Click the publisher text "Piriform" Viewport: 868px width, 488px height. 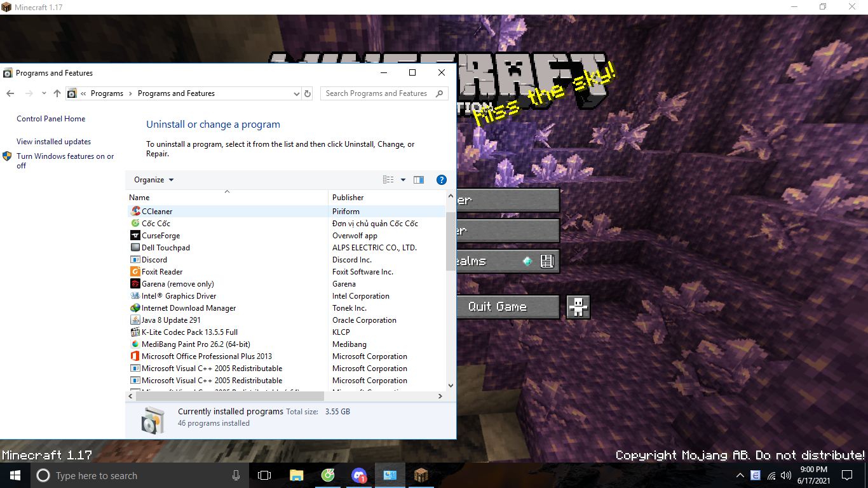click(x=346, y=212)
